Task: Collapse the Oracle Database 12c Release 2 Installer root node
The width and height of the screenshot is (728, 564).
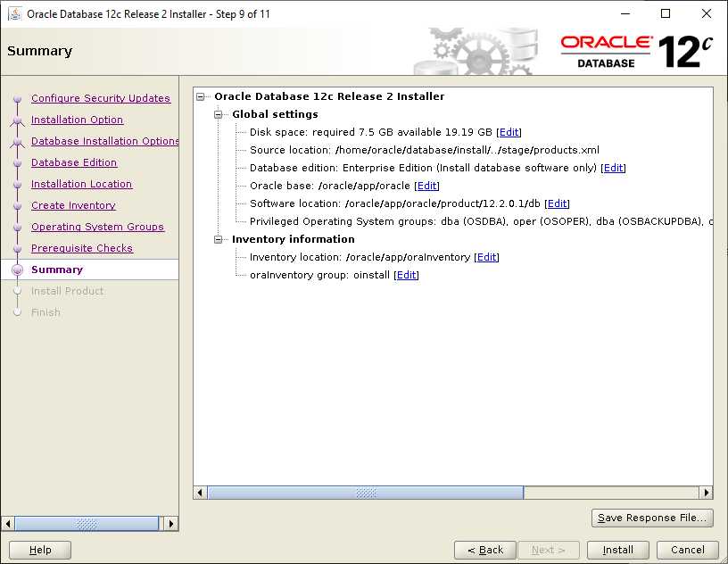Action: 200,96
